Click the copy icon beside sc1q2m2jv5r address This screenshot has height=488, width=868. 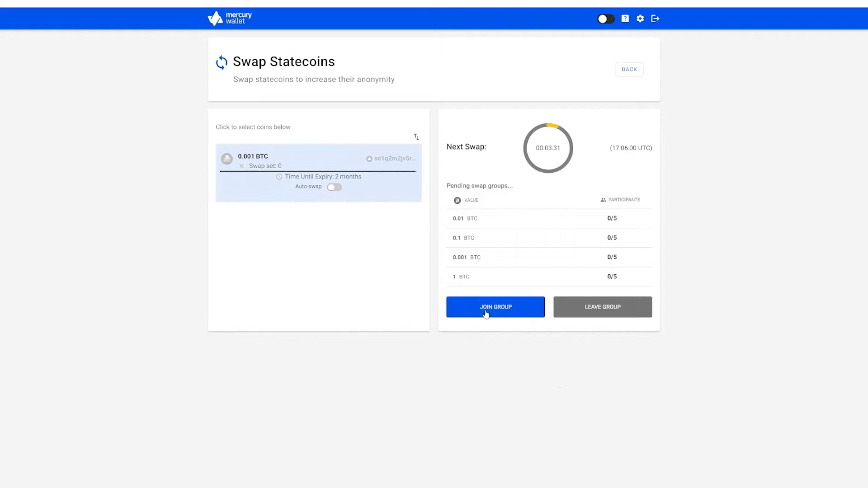click(x=369, y=159)
